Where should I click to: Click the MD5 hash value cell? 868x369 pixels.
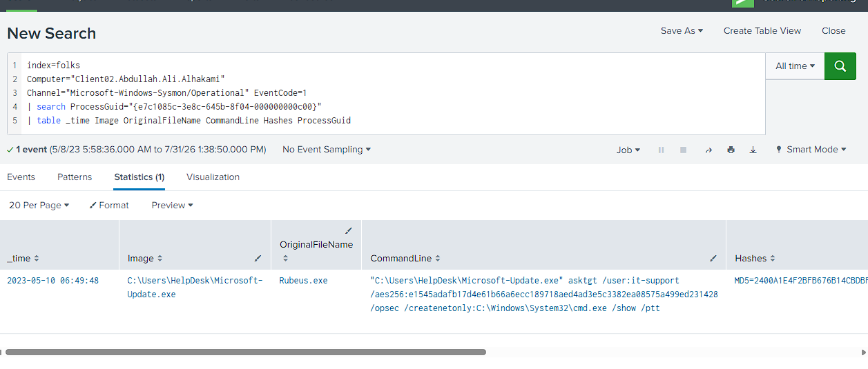click(801, 281)
